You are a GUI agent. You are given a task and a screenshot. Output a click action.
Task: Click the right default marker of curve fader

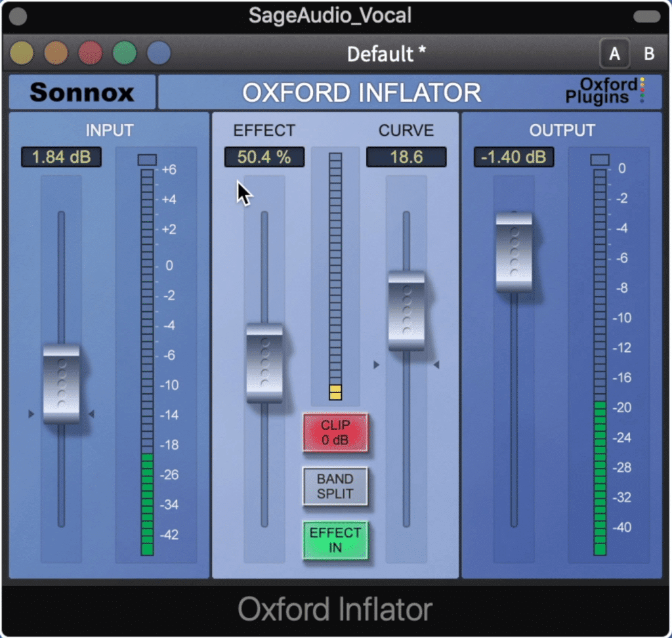(x=436, y=365)
